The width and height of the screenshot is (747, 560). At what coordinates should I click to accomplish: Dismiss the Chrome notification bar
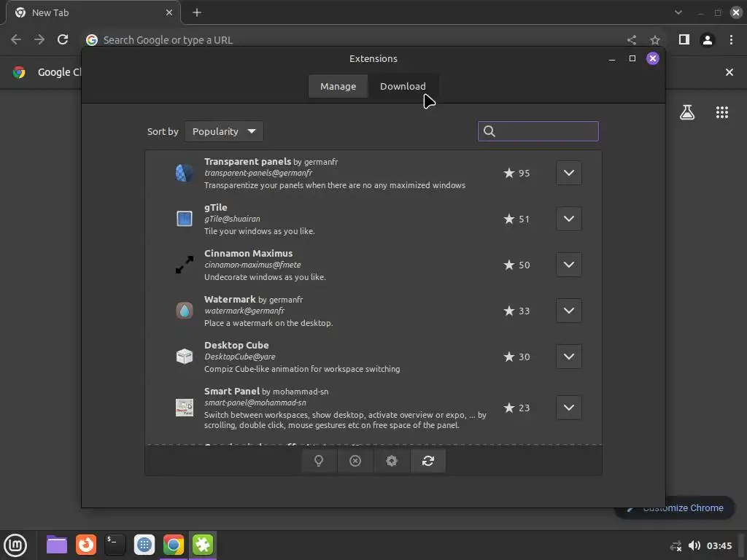tap(729, 72)
